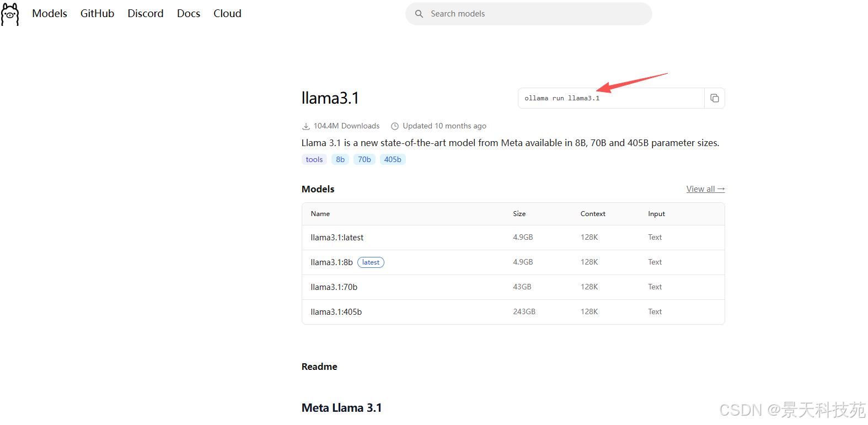This screenshot has height=425, width=868.
Task: Open the GitHub nav link
Action: pos(97,13)
